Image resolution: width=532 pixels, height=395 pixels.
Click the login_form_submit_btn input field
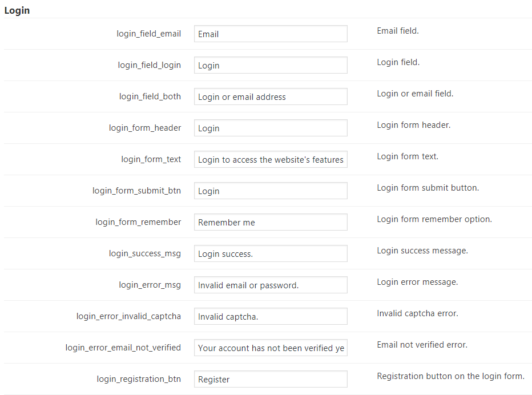(x=271, y=191)
